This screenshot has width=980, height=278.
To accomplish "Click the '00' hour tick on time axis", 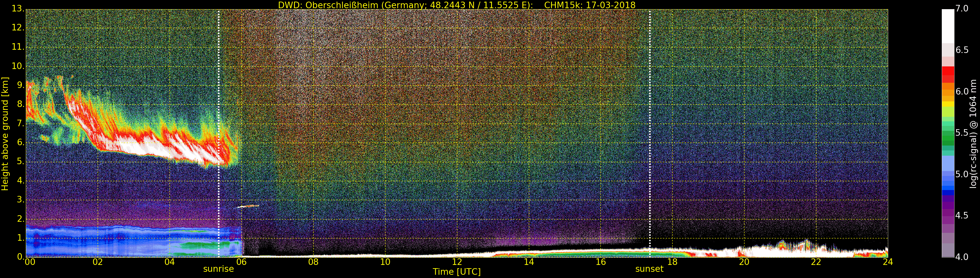I will click(x=30, y=262).
